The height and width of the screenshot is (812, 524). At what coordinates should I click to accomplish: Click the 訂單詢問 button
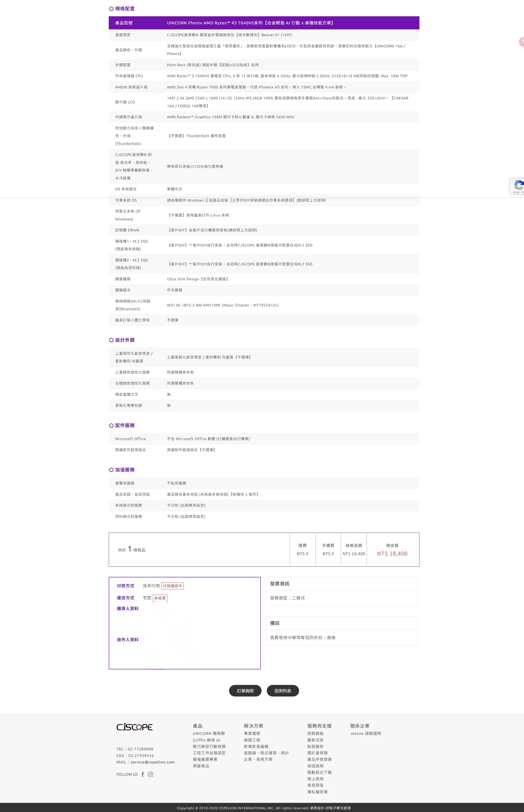click(x=245, y=691)
